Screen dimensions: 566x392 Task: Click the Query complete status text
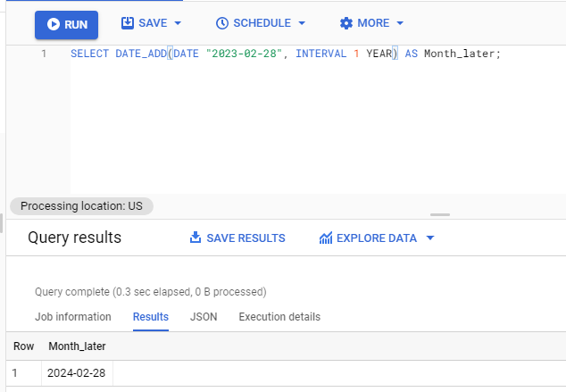click(151, 292)
